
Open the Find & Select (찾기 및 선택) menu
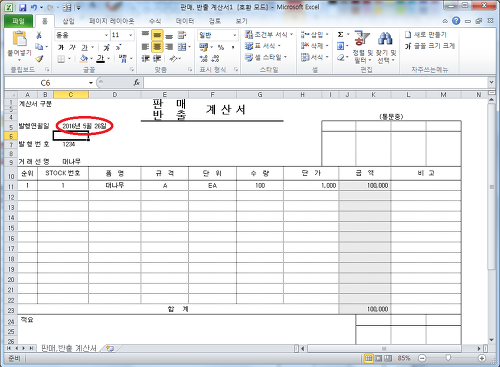point(386,47)
